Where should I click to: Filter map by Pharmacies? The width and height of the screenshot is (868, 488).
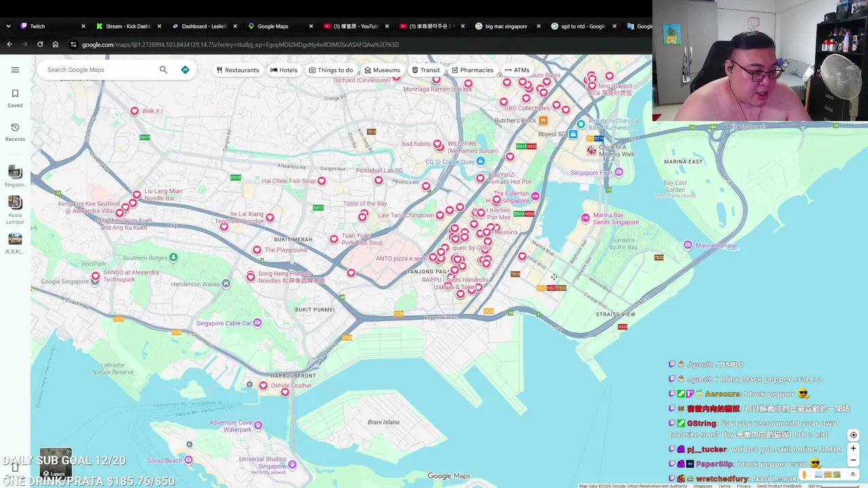pyautogui.click(x=473, y=70)
